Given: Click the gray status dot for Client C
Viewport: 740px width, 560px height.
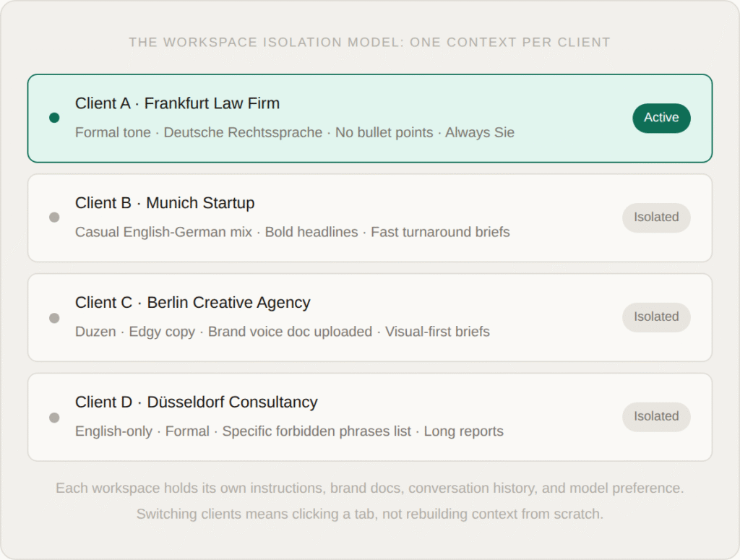Looking at the screenshot, I should click(x=54, y=317).
